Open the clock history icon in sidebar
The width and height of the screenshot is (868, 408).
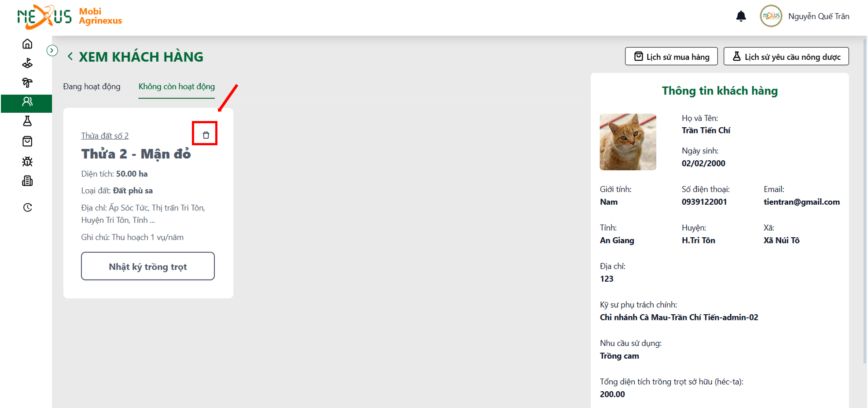tap(27, 207)
